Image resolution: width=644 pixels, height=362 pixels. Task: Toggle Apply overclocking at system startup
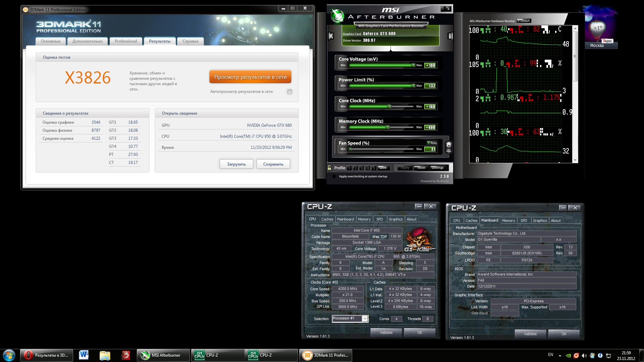coord(334,176)
